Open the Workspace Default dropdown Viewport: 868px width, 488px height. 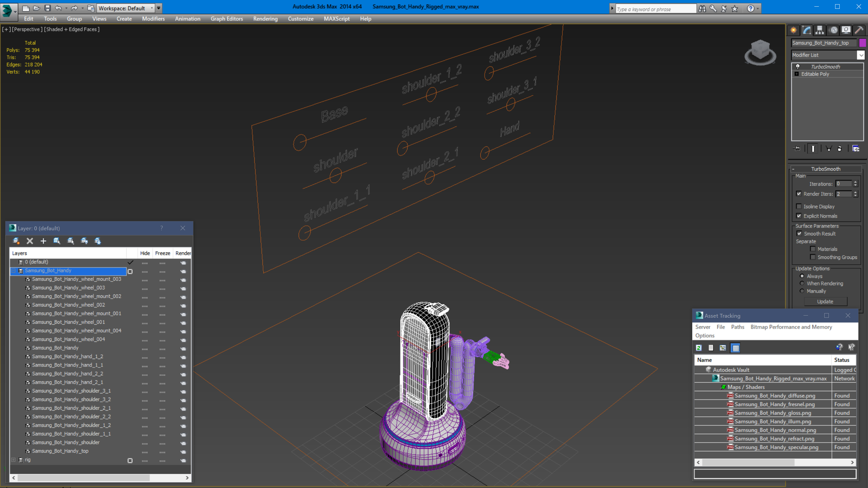152,8
